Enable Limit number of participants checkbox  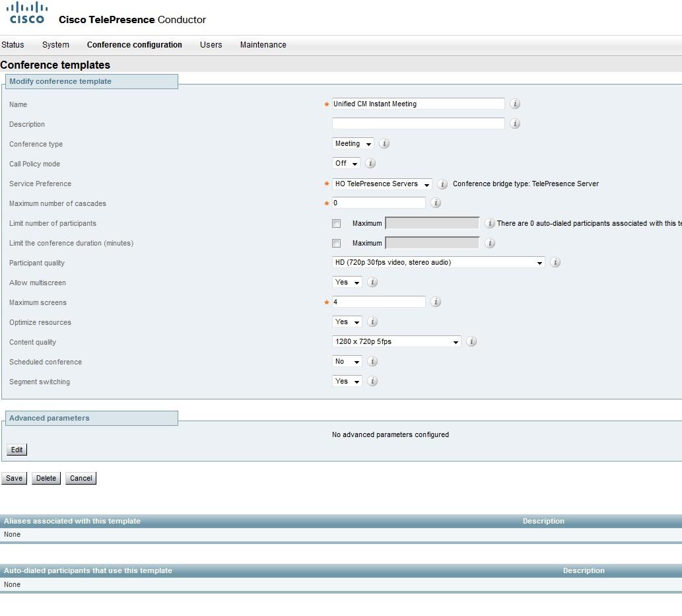(x=336, y=224)
